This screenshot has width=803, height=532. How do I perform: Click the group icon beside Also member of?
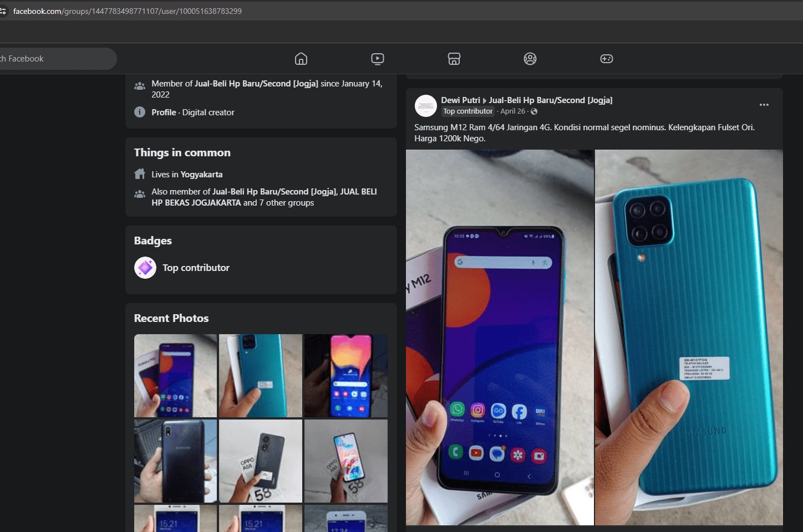140,194
